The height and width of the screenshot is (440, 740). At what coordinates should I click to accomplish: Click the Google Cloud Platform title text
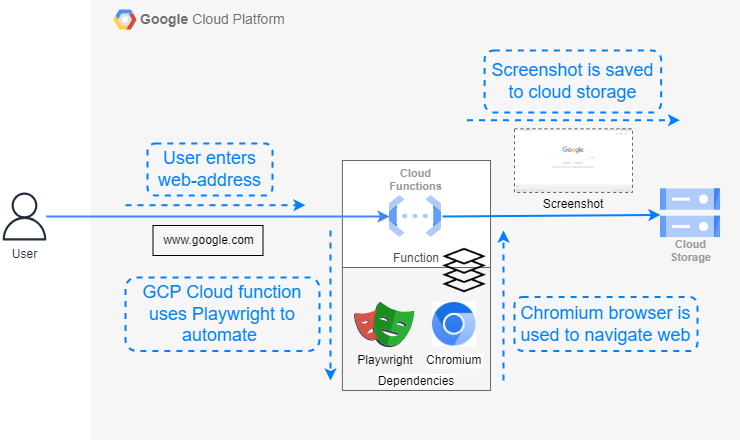tap(212, 19)
